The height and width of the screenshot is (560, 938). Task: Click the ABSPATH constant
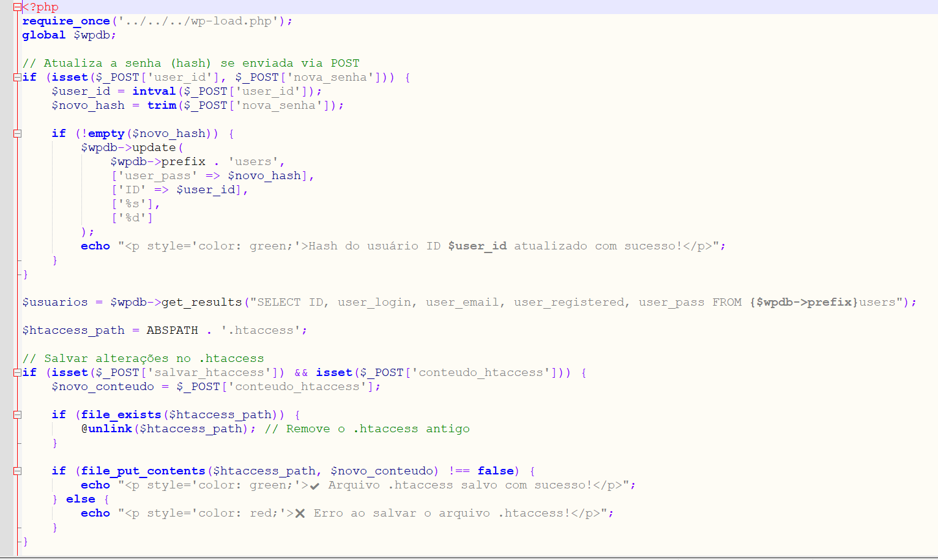(173, 331)
